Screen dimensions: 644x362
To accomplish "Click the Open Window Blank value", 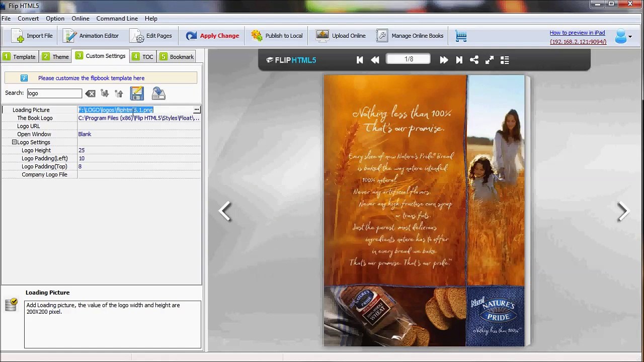I will click(x=85, y=134).
